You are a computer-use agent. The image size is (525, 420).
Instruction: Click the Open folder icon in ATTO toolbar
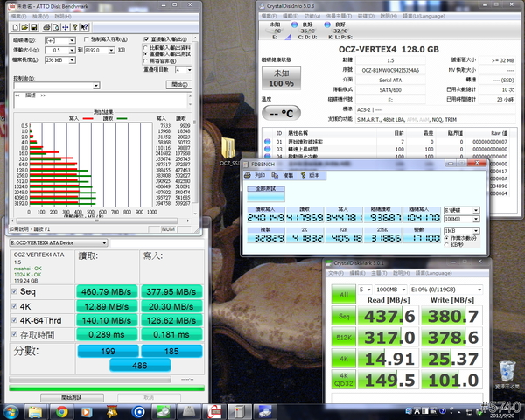tap(24, 26)
